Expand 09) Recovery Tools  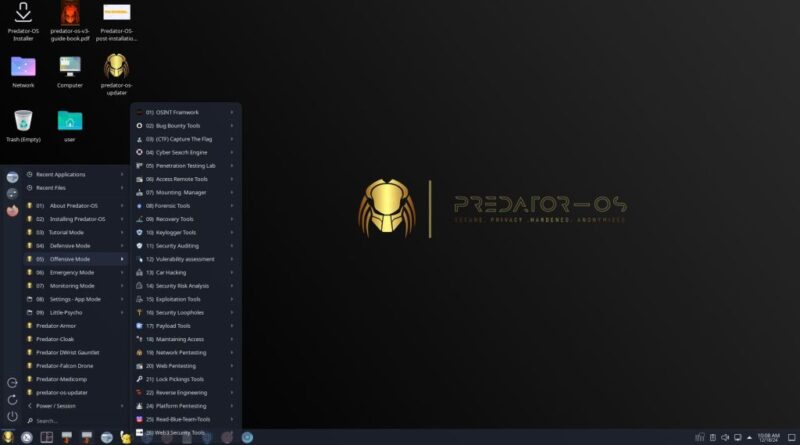(186, 219)
